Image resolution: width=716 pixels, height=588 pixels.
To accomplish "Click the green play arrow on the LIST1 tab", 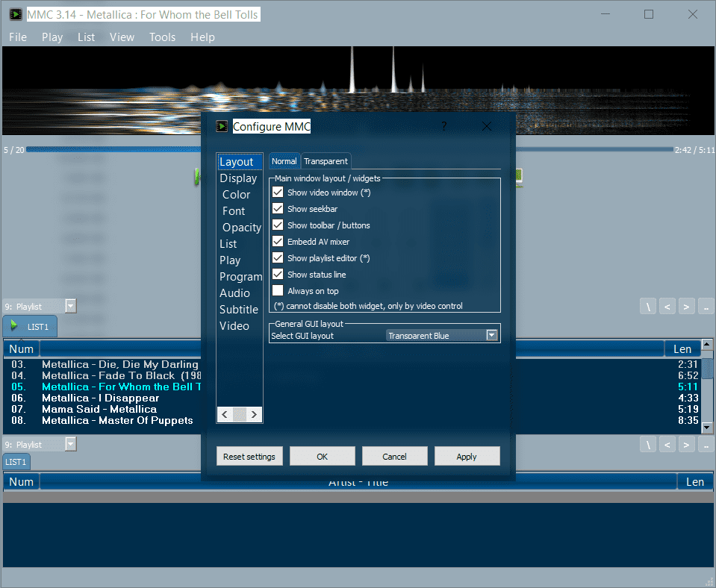I will (x=14, y=325).
